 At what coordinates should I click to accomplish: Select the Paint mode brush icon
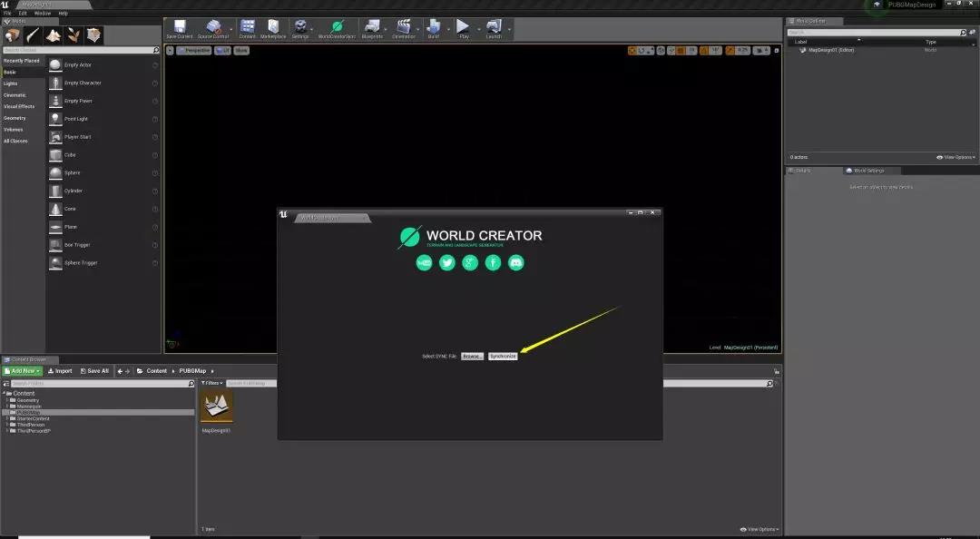[33, 35]
